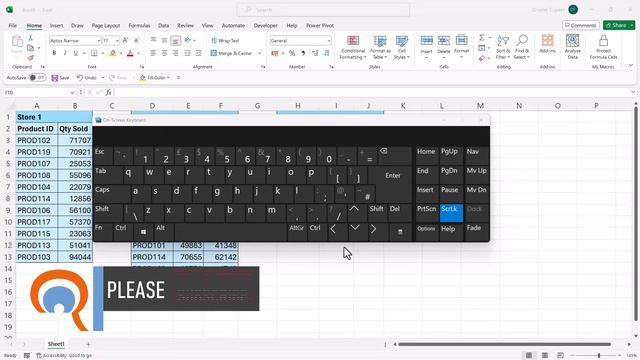Click the Comma Style icon

click(303, 53)
